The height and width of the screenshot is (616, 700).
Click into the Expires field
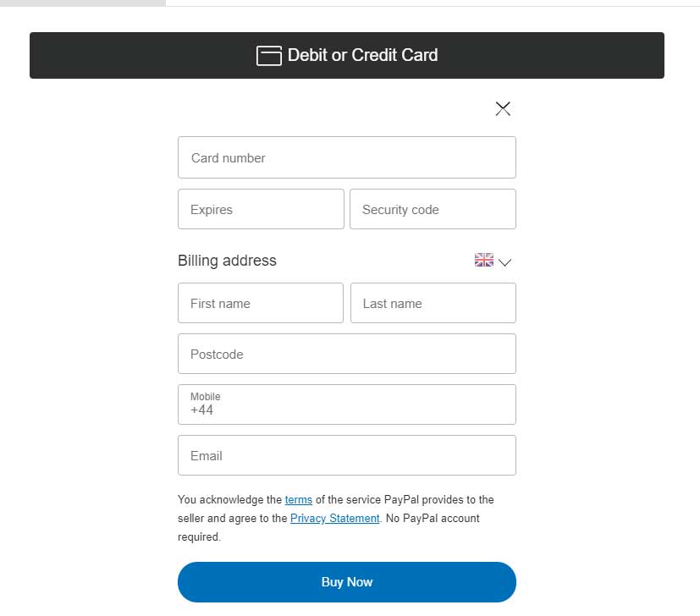(261, 209)
